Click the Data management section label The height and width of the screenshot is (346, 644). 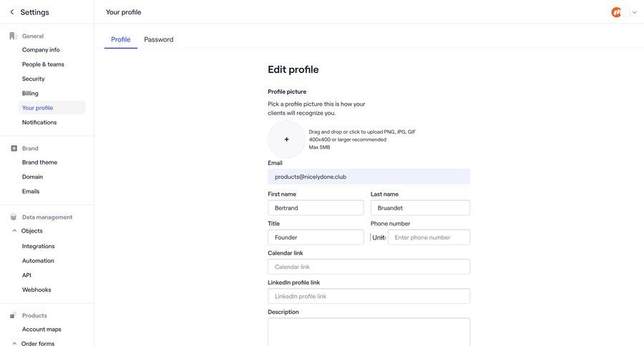(47, 217)
